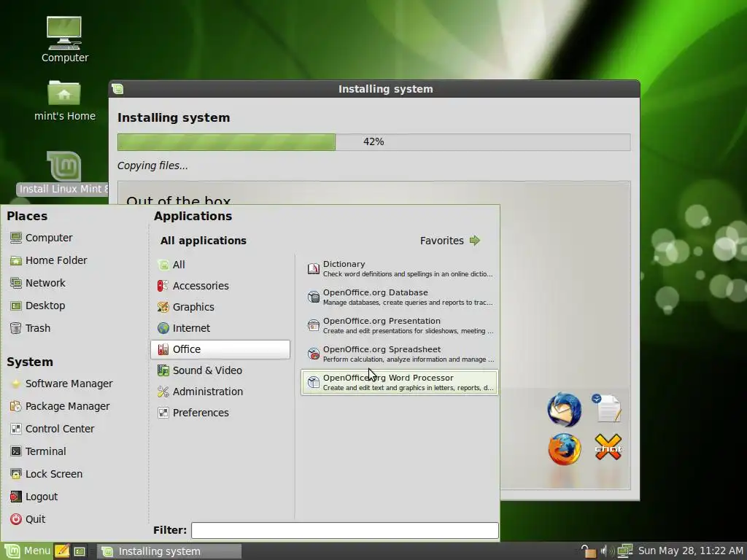Click Logout in the menu
Viewport: 747px width, 560px height.
pos(34,496)
